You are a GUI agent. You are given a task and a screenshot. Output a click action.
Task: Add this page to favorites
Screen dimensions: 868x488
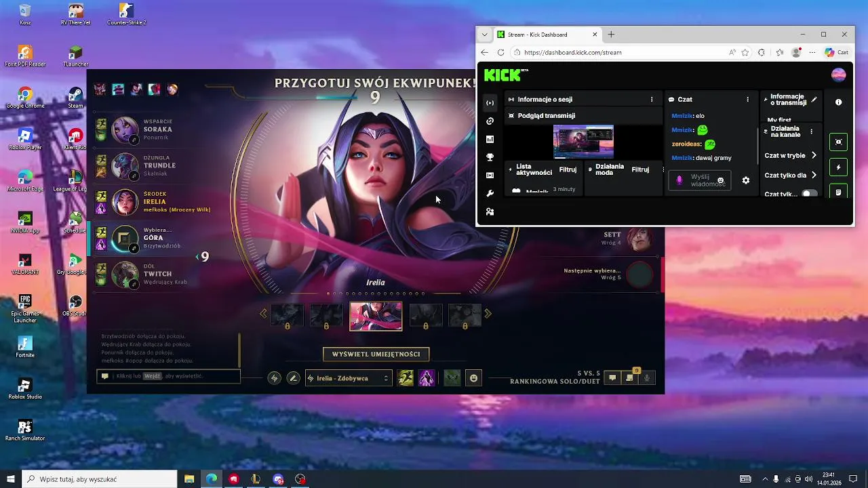(745, 52)
